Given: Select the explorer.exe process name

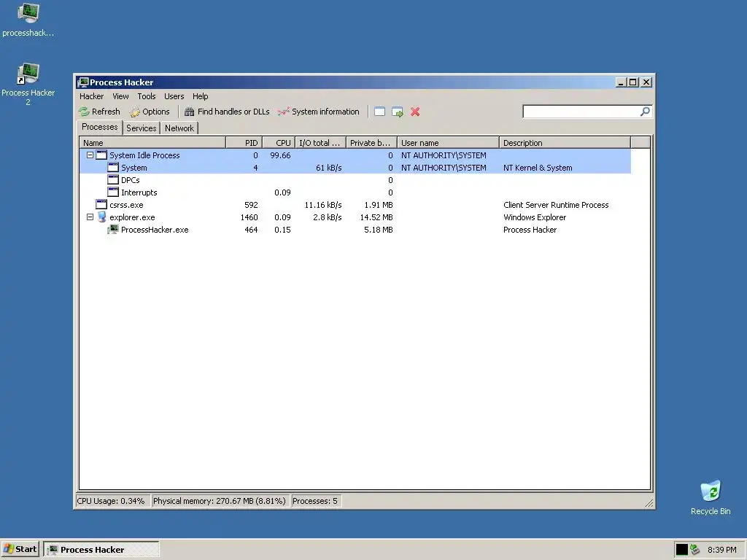Looking at the screenshot, I should click(132, 217).
